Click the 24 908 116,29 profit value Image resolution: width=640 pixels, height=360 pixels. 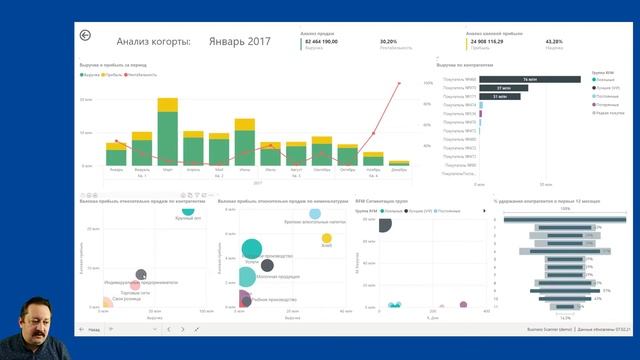point(487,41)
